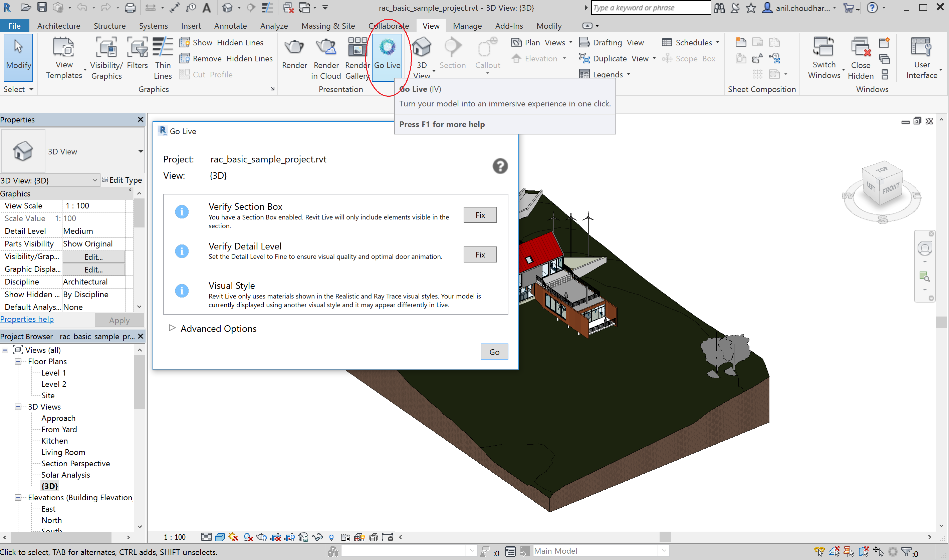Toggle Thin Lines display
The image size is (949, 560).
click(x=162, y=57)
